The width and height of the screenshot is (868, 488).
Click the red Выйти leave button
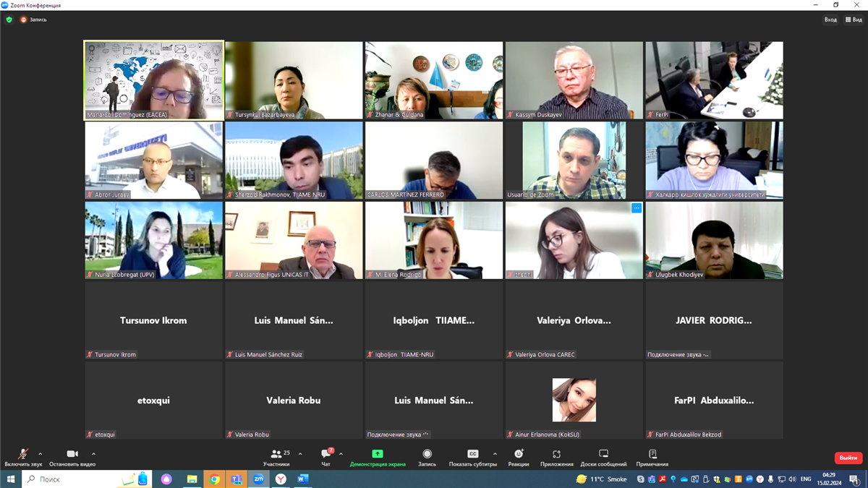pos(848,458)
